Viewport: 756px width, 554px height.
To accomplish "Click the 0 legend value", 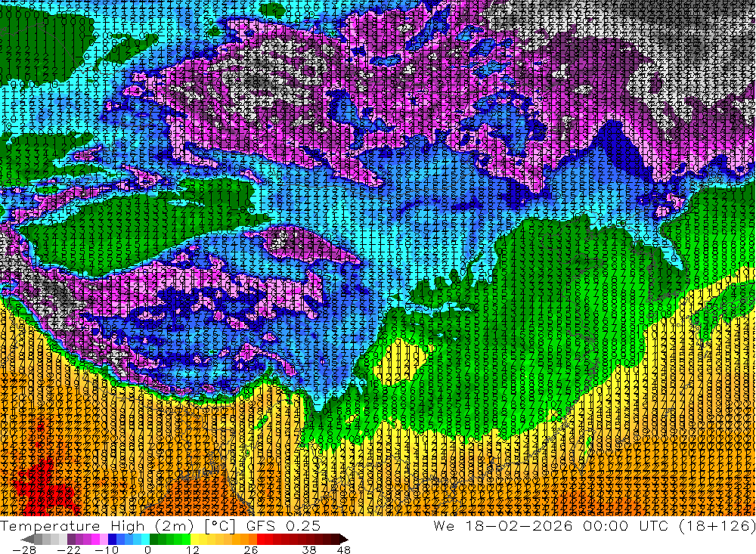I will [x=147, y=549].
